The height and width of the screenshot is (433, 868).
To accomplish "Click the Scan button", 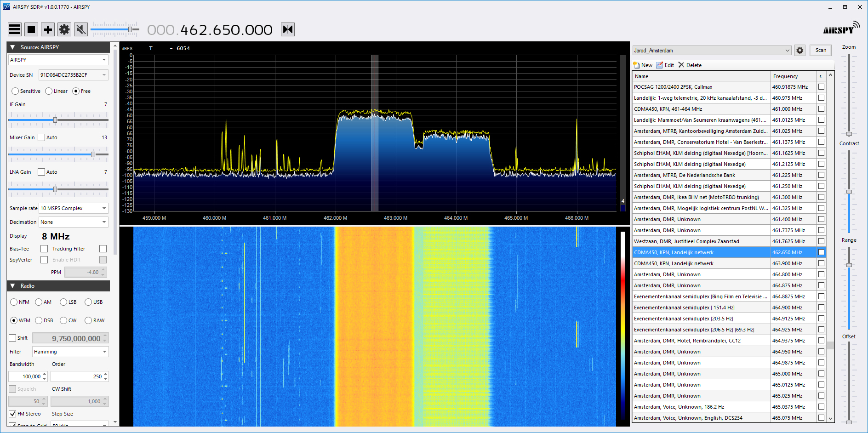I will pos(821,51).
